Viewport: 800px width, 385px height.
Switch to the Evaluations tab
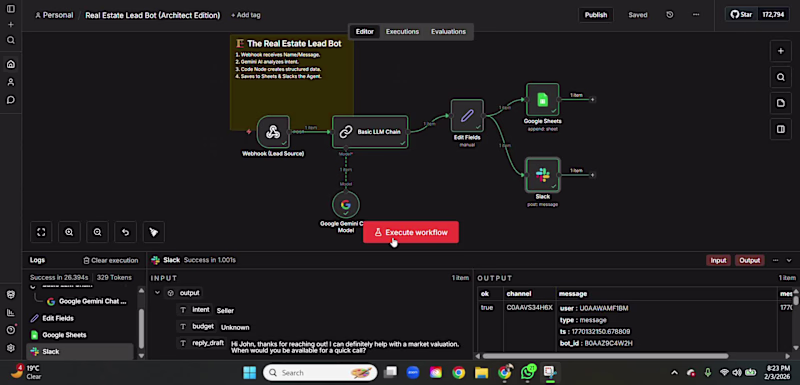coord(448,32)
